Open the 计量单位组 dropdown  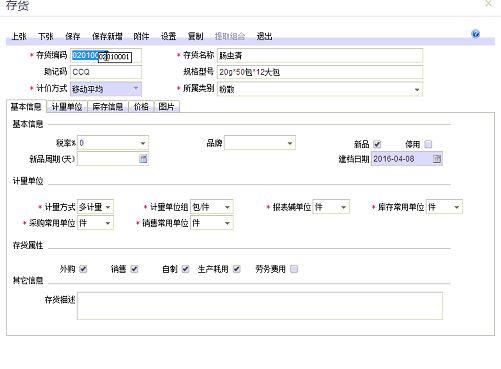pyautogui.click(x=227, y=207)
